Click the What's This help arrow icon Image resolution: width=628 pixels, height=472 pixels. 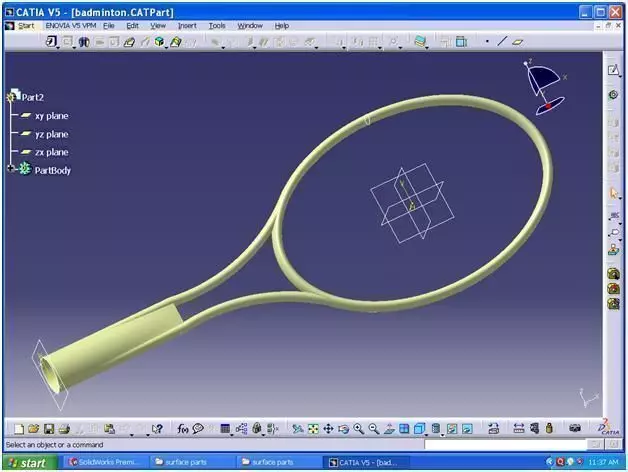click(157, 429)
